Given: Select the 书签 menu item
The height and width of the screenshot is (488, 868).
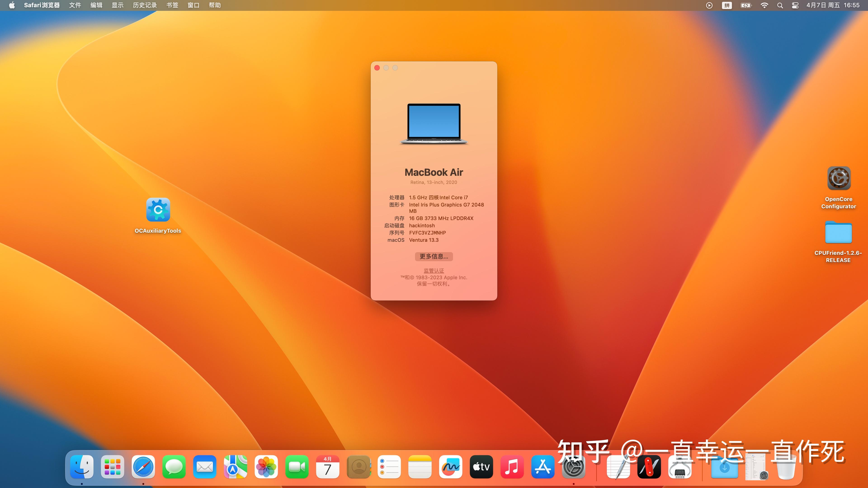Looking at the screenshot, I should [x=172, y=5].
